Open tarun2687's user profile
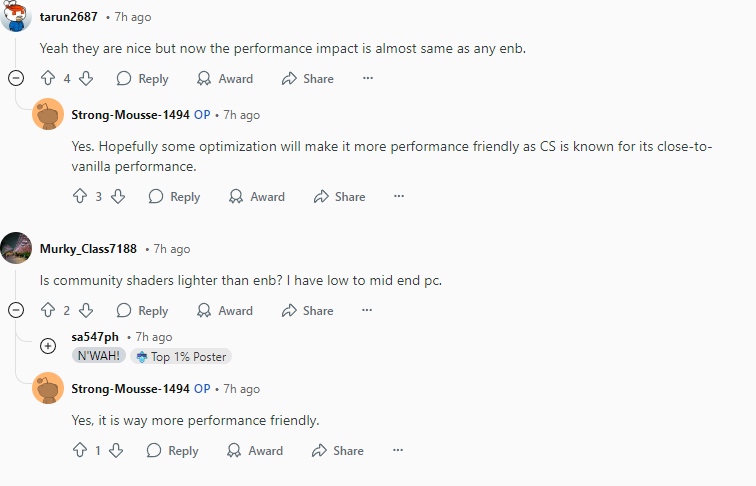This screenshot has height=486, width=756. click(69, 17)
